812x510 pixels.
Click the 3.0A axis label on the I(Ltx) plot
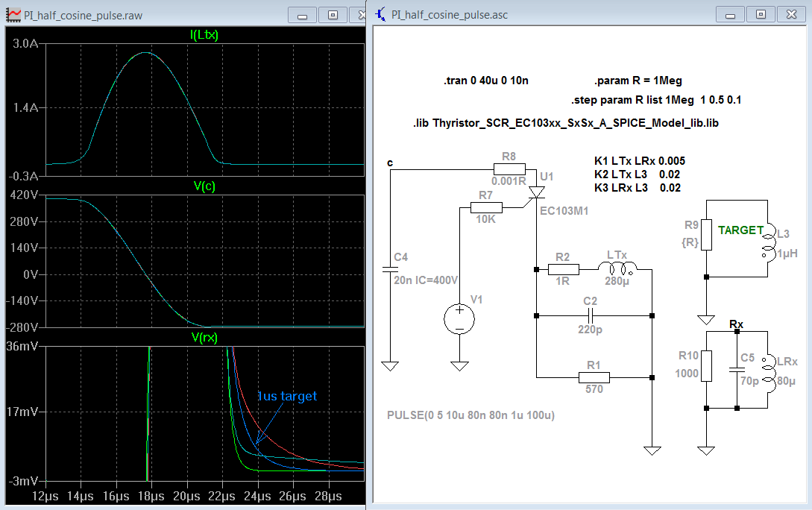pyautogui.click(x=25, y=43)
